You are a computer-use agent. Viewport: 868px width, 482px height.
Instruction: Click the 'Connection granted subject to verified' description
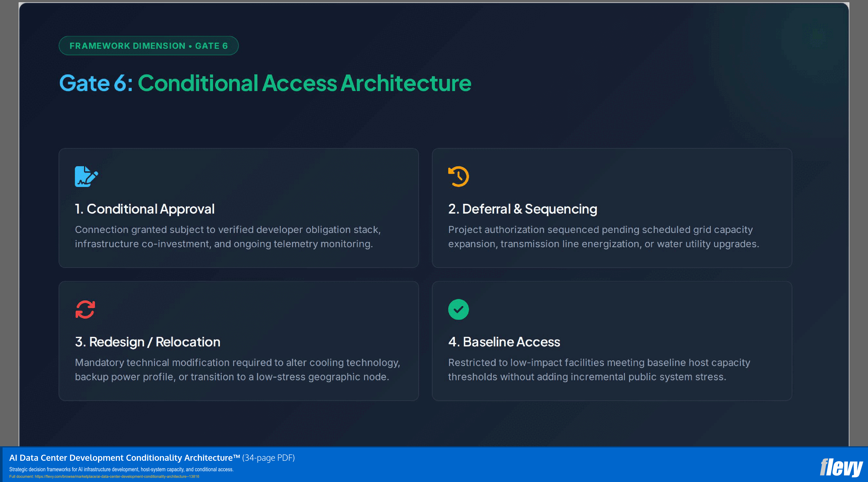228,237
